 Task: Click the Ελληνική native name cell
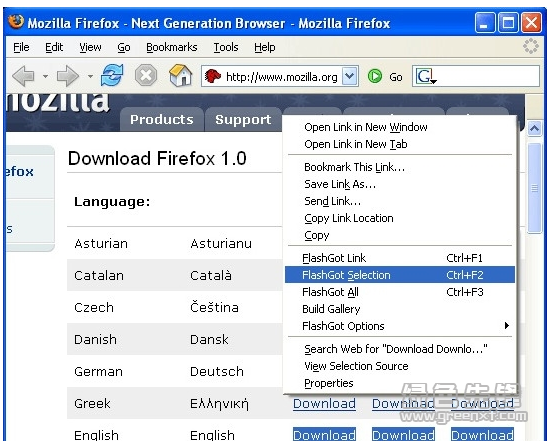pyautogui.click(x=219, y=404)
